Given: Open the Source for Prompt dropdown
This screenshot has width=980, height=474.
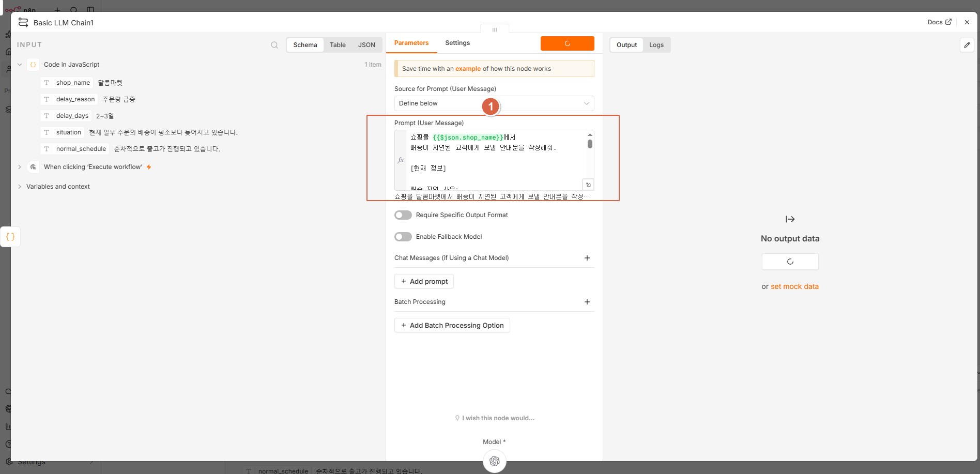Looking at the screenshot, I should coord(494,103).
